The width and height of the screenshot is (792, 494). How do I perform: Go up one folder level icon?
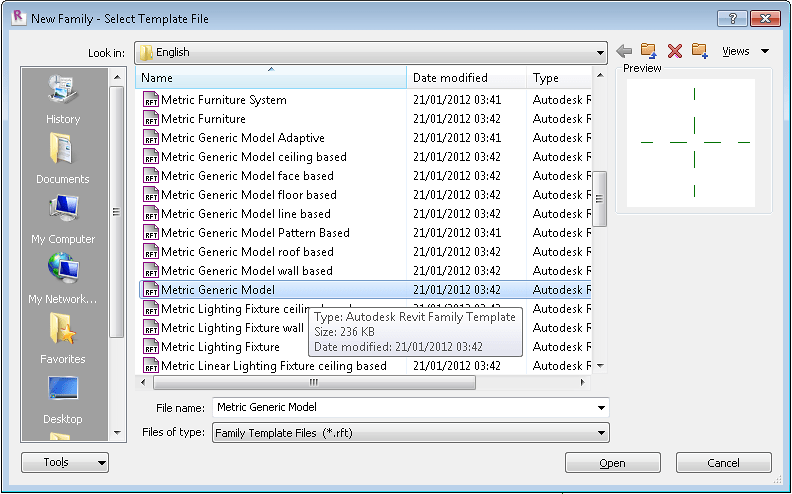pos(649,51)
